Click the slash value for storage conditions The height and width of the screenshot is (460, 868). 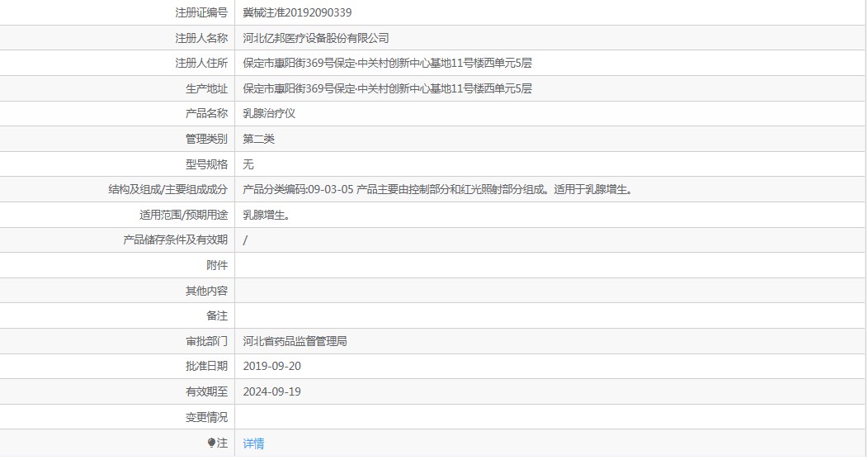(x=246, y=240)
